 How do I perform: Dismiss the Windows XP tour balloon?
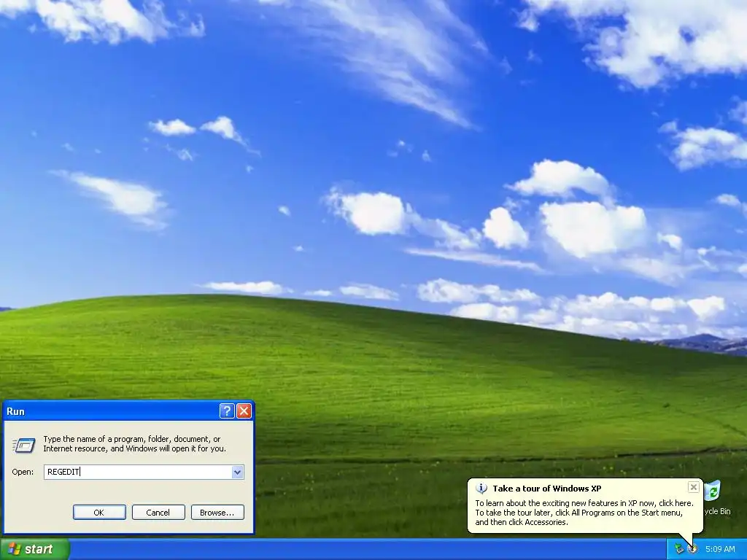click(x=694, y=487)
